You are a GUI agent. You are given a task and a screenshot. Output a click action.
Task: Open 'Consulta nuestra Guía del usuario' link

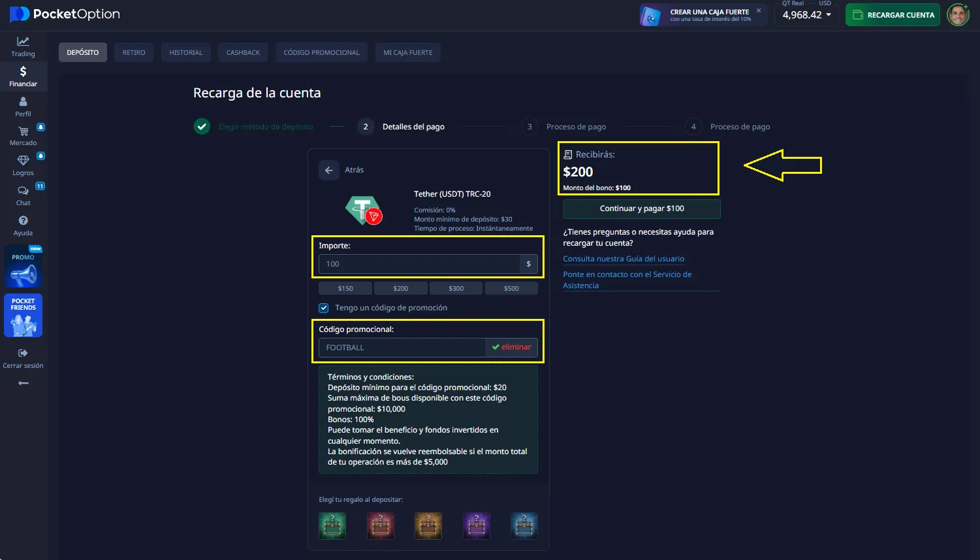[624, 259]
